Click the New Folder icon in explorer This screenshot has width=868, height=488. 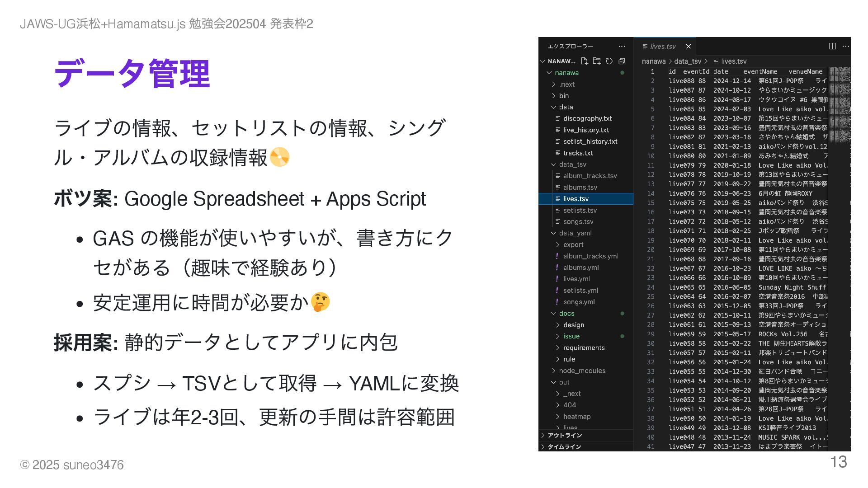click(x=597, y=61)
